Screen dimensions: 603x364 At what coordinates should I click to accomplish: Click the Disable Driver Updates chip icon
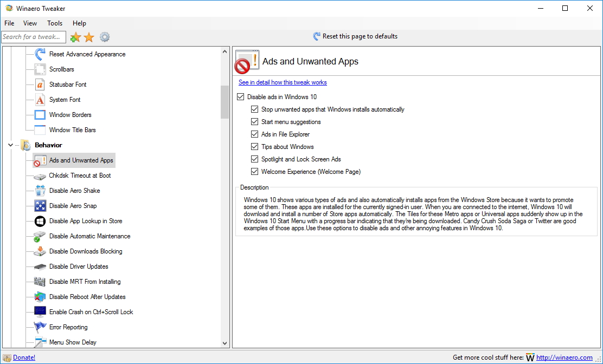[40, 267]
